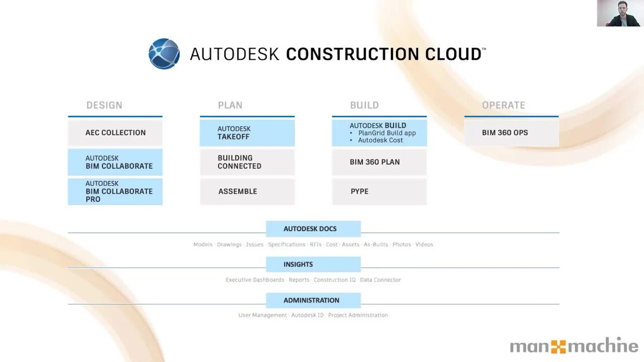644x362 pixels.
Task: Click the presenter webcam thumbnail
Action: coord(620,13)
